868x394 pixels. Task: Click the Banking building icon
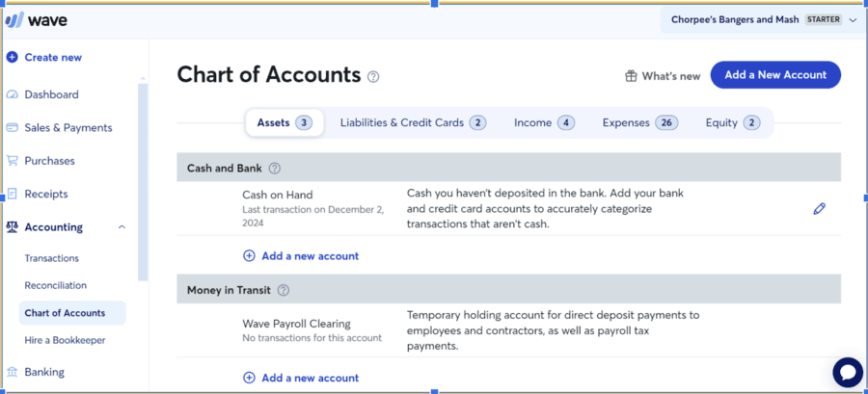[x=13, y=372]
